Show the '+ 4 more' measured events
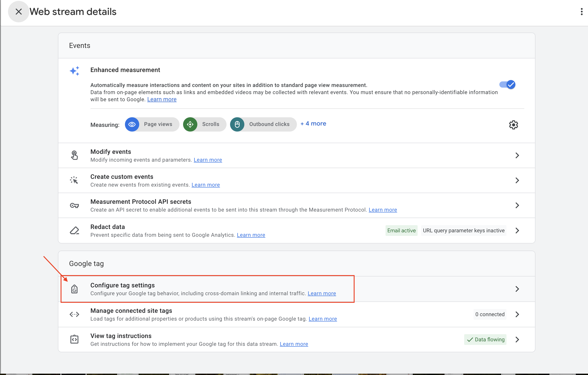Screen dimensions: 588x375 coord(313,124)
